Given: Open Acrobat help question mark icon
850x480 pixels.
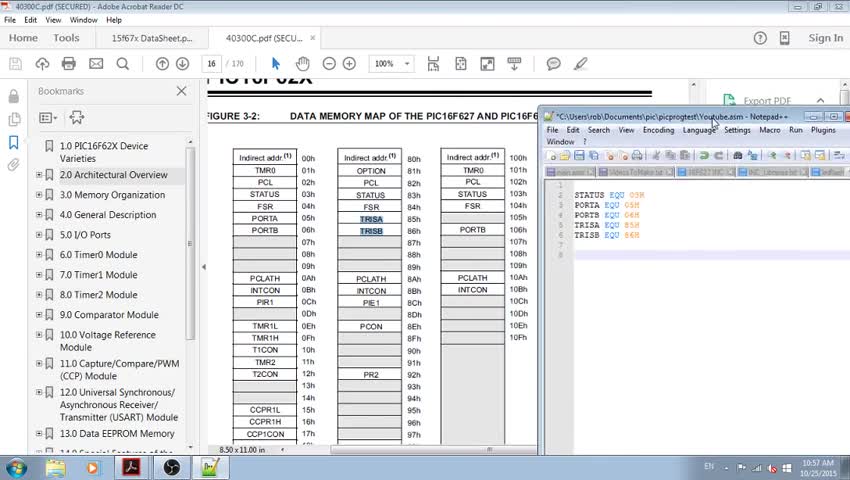Looking at the screenshot, I should pos(760,38).
